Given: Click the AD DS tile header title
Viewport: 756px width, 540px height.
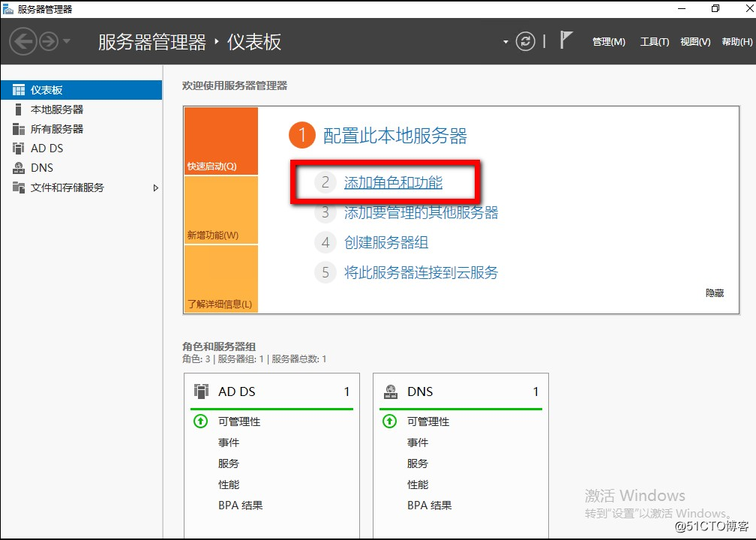Looking at the screenshot, I should pos(236,391).
